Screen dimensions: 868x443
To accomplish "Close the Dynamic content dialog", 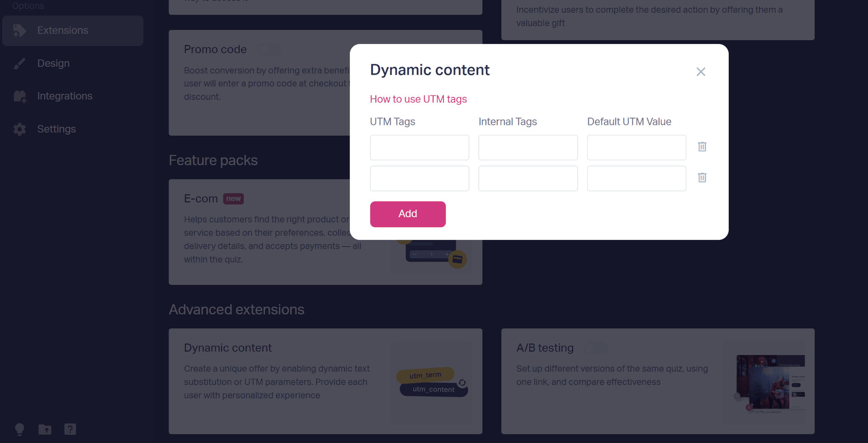I will tap(701, 71).
